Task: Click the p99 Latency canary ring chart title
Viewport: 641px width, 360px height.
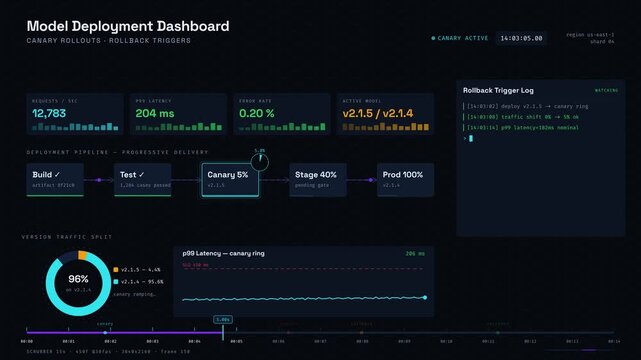Action: 223,253
